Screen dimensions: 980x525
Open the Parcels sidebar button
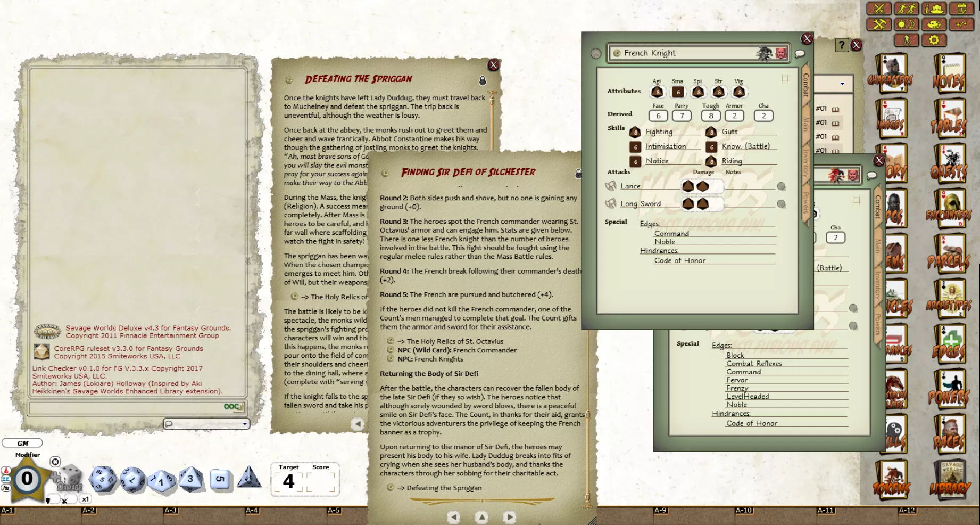(950, 254)
